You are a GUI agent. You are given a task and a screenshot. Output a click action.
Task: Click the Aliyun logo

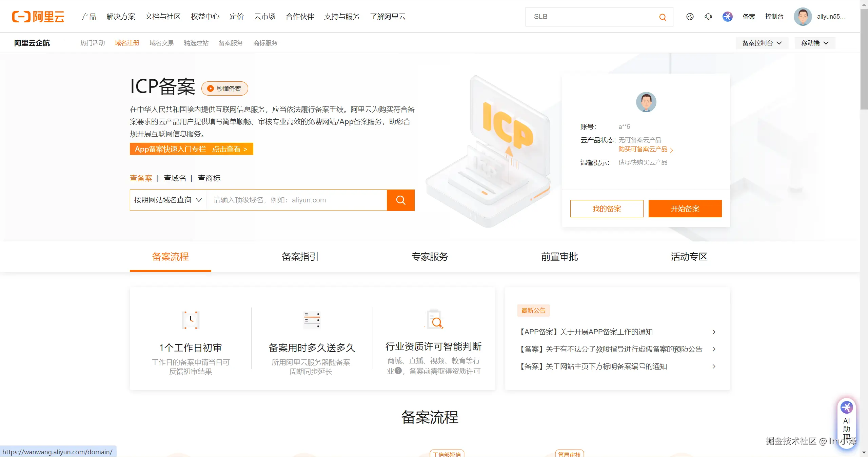pyautogui.click(x=38, y=17)
